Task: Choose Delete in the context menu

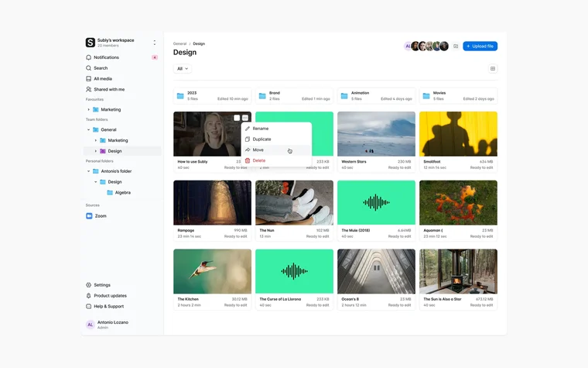Action: (x=277, y=160)
